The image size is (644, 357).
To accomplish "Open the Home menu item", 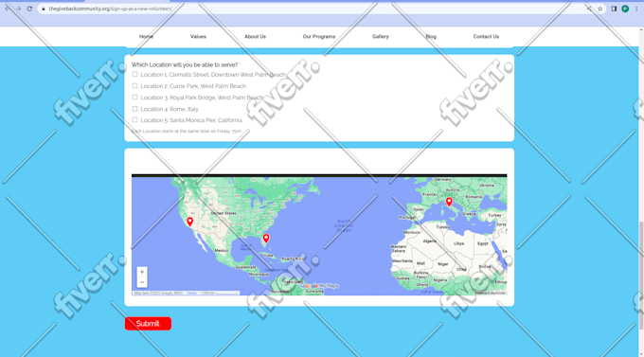I will pyautogui.click(x=146, y=37).
